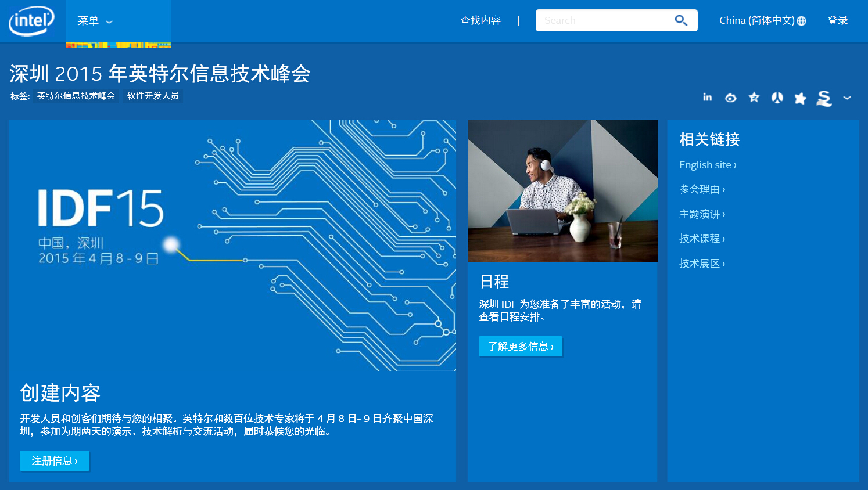The height and width of the screenshot is (490, 868).
Task: Click the 标签: label
Action: coord(20,96)
